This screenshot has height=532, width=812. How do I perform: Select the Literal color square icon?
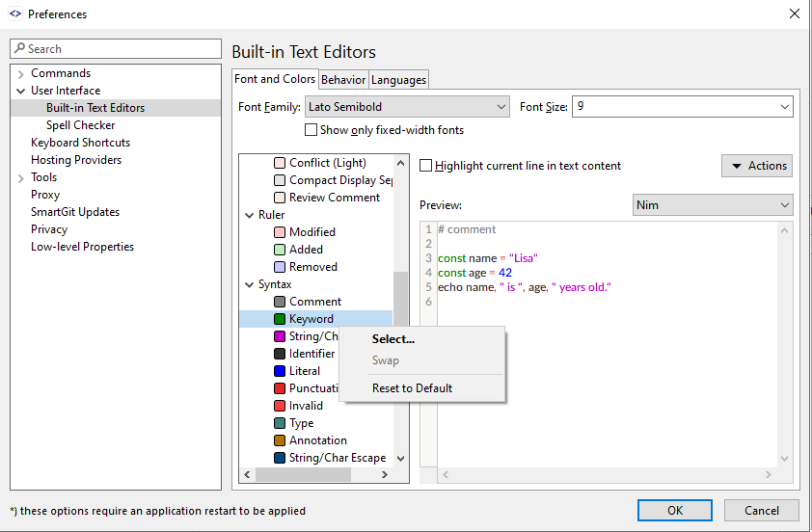280,371
